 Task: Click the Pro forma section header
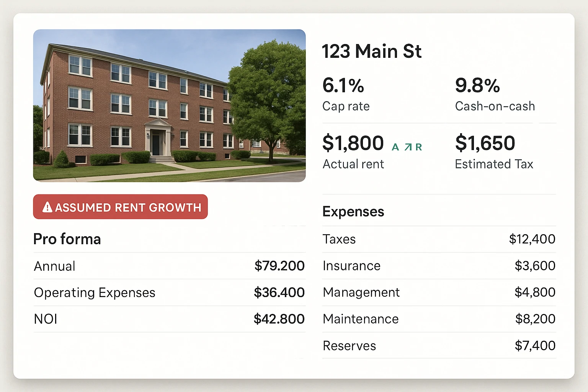coord(67,239)
